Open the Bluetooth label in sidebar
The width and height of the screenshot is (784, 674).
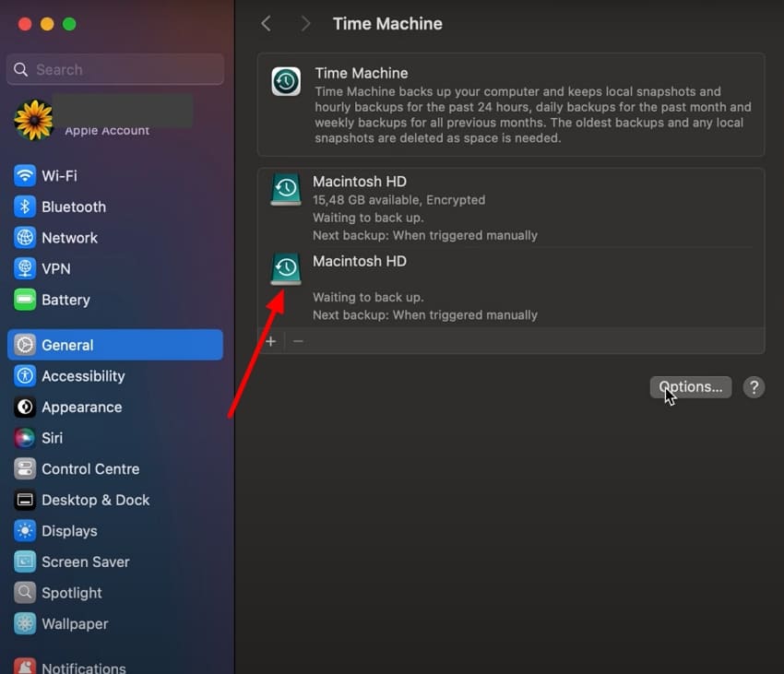click(x=74, y=207)
